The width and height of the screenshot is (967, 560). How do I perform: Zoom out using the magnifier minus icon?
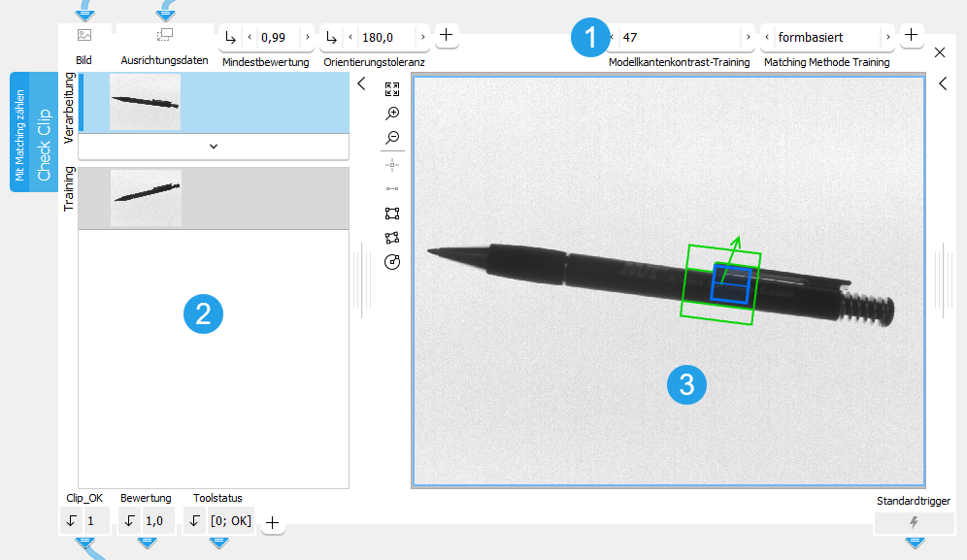pos(392,139)
